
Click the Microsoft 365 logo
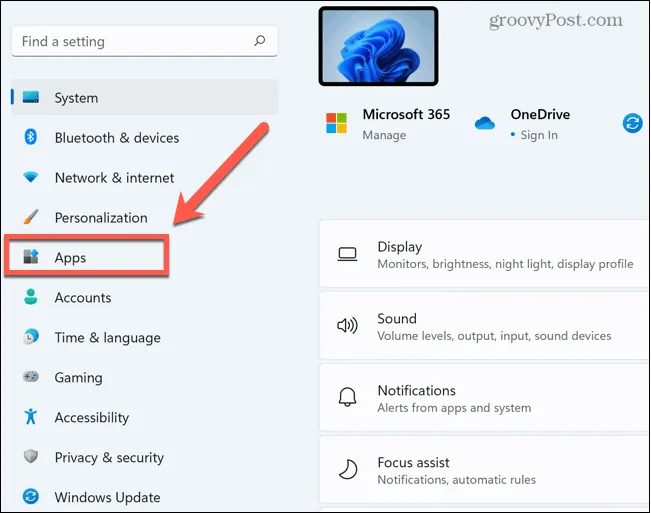[x=336, y=123]
